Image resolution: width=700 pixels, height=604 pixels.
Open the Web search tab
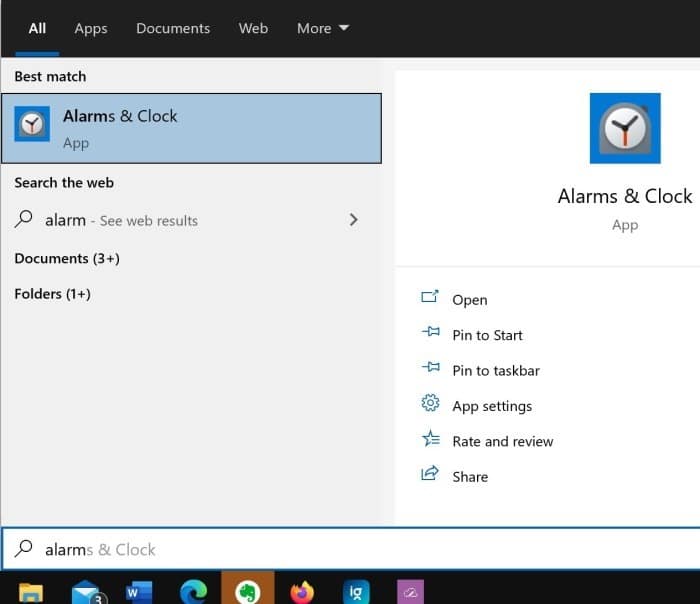253,29
